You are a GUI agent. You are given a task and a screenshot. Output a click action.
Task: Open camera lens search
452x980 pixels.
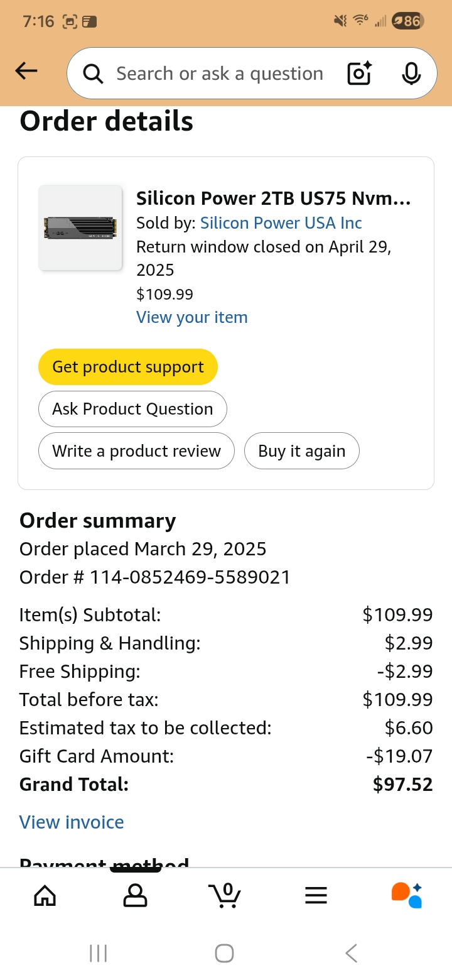tap(360, 73)
